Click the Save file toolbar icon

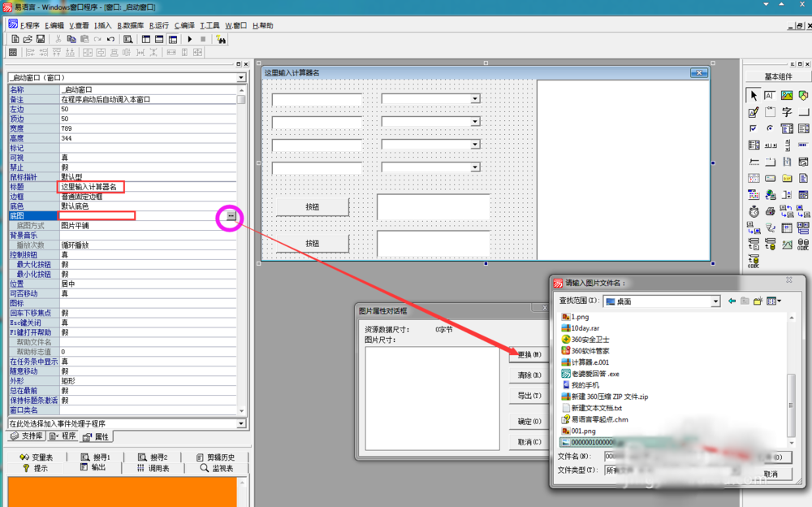coord(41,39)
